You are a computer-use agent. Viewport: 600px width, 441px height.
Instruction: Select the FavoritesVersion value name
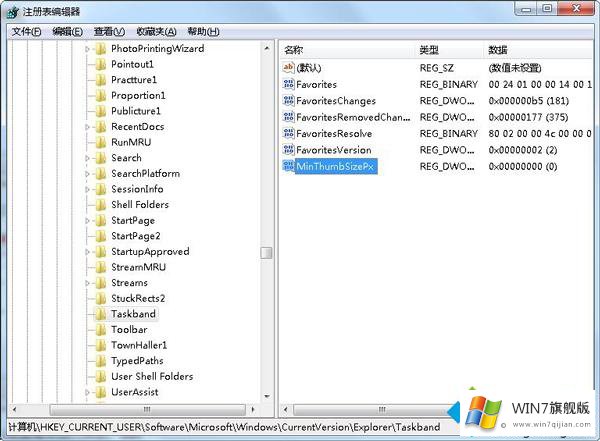pos(334,150)
